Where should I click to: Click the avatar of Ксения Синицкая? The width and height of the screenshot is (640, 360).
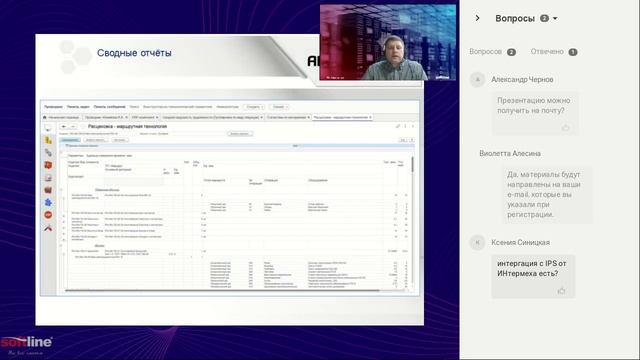[477, 242]
